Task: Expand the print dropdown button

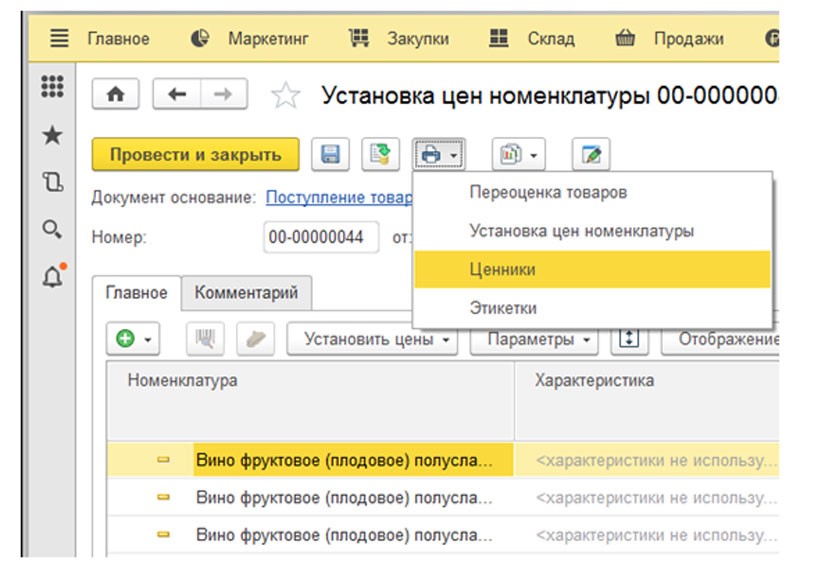Action: point(439,155)
